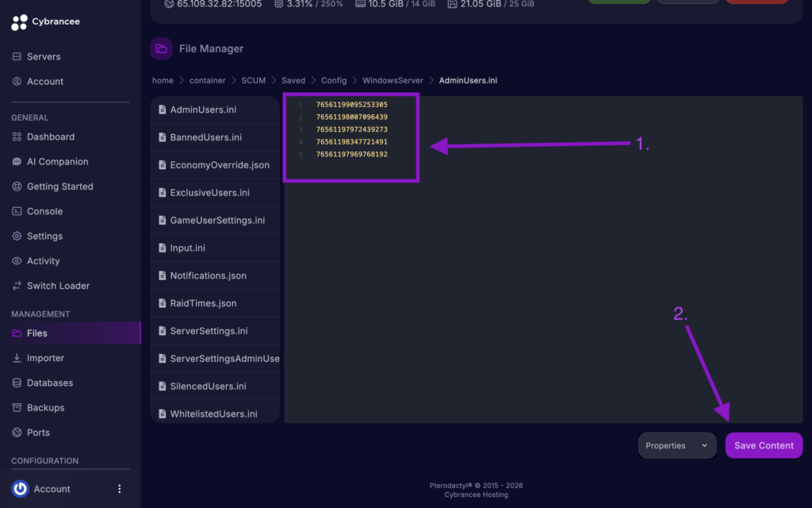Click the Save Content button

coord(764,445)
